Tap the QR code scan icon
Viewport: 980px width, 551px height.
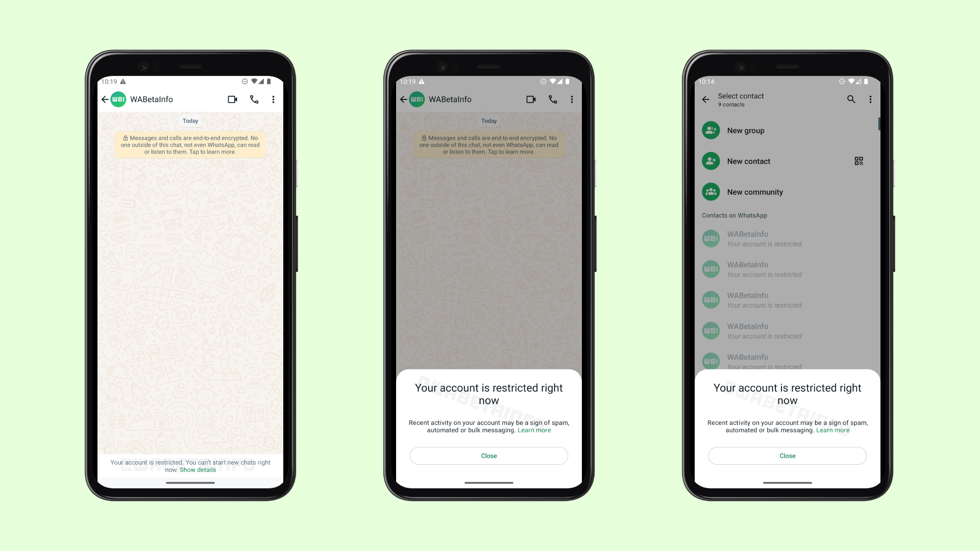pos(859,161)
